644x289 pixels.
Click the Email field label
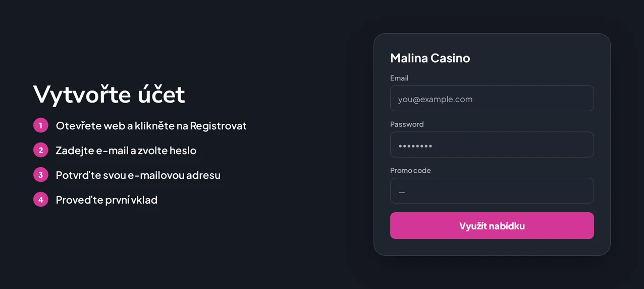click(x=399, y=78)
